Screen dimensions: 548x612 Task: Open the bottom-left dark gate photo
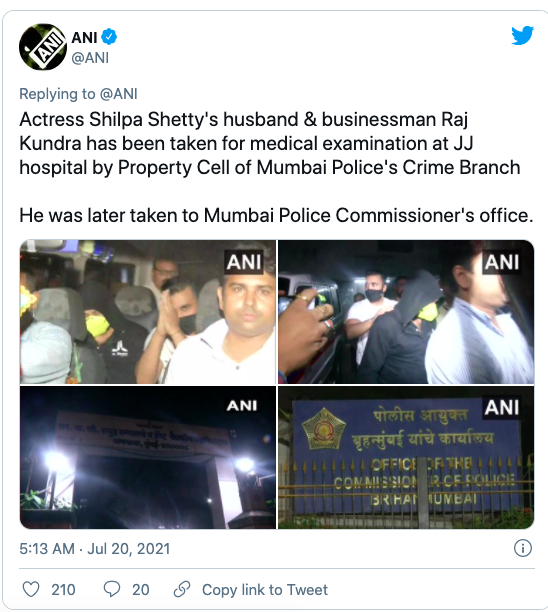tap(148, 457)
